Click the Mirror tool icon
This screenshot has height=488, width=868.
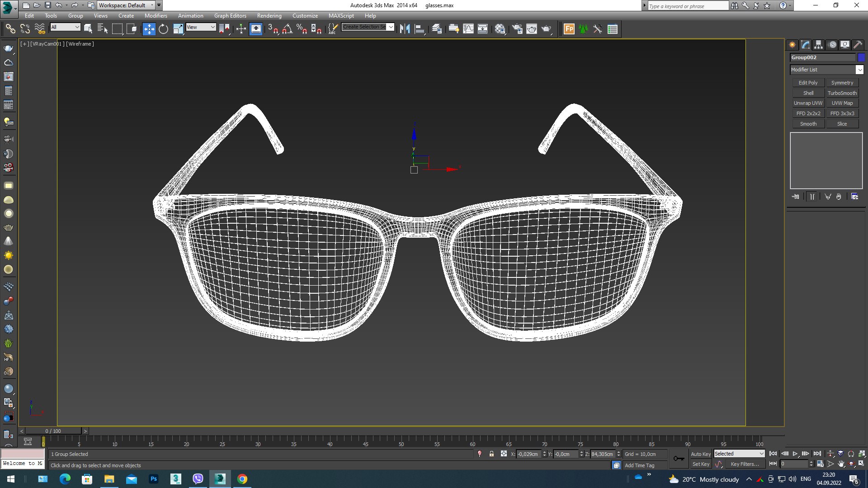point(405,29)
